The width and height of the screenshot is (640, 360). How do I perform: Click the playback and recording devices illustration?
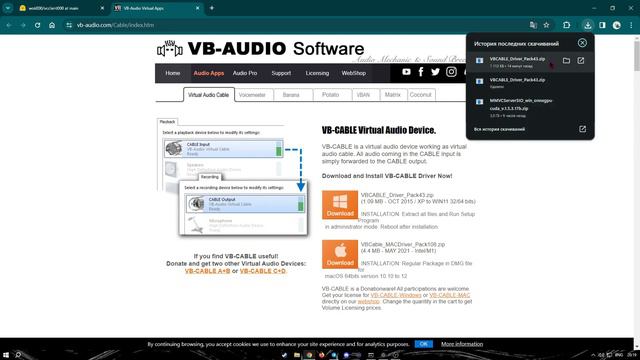pos(232,176)
